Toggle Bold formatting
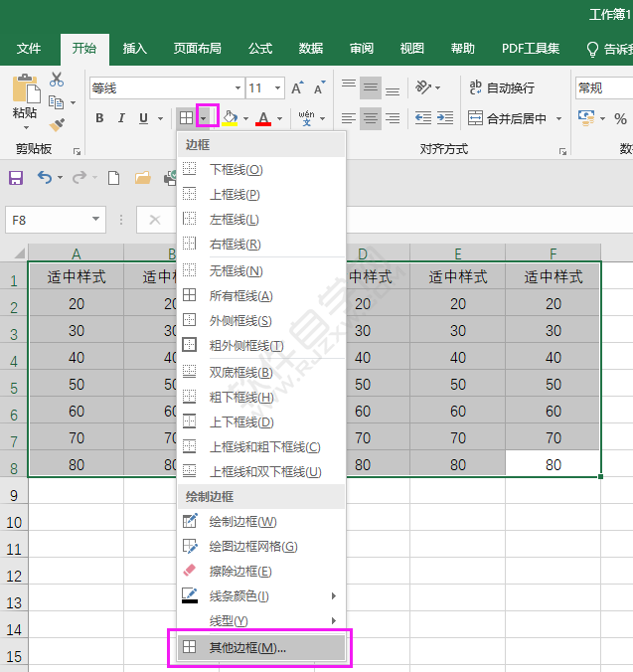This screenshot has height=672, width=633. [99, 118]
